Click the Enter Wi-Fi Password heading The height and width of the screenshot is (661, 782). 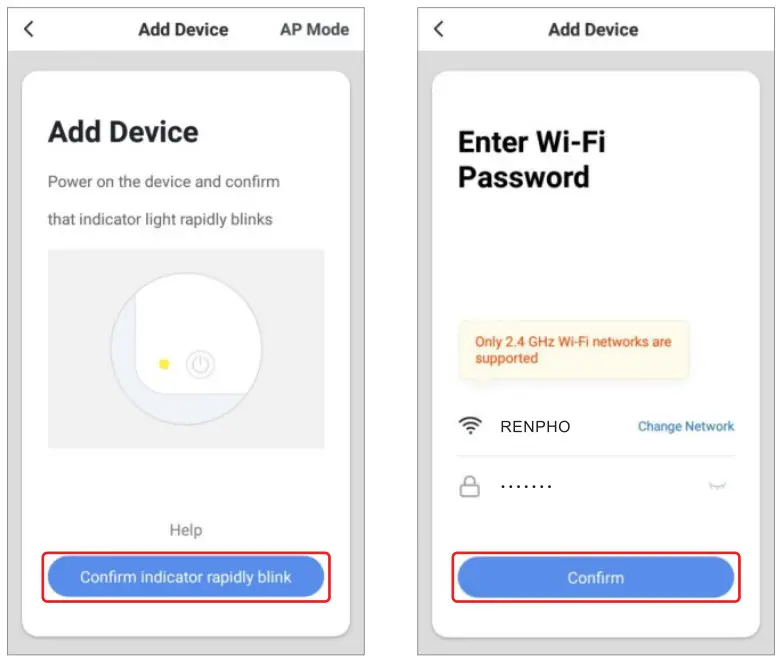pos(531,160)
